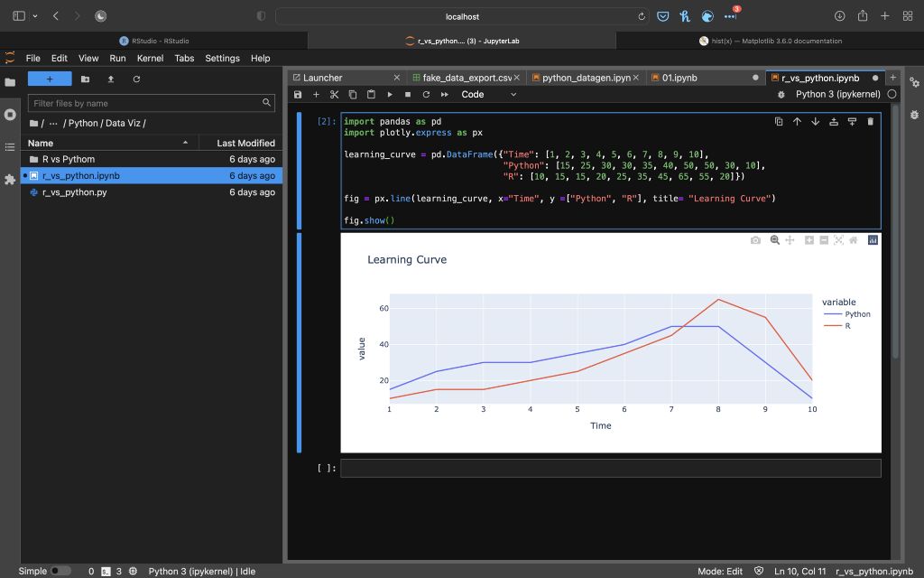Viewport: 924px width, 578px height.
Task: Reload the page in the address bar
Action: click(642, 16)
